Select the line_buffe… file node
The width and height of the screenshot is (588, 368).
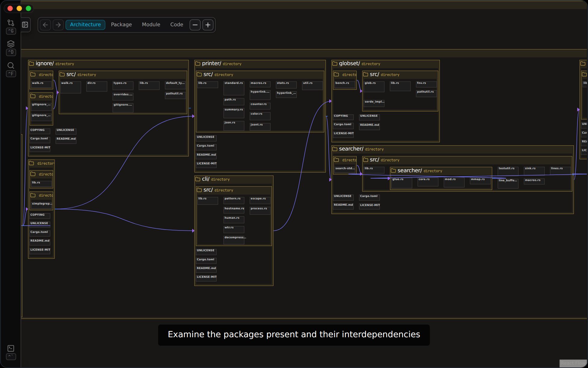click(508, 183)
